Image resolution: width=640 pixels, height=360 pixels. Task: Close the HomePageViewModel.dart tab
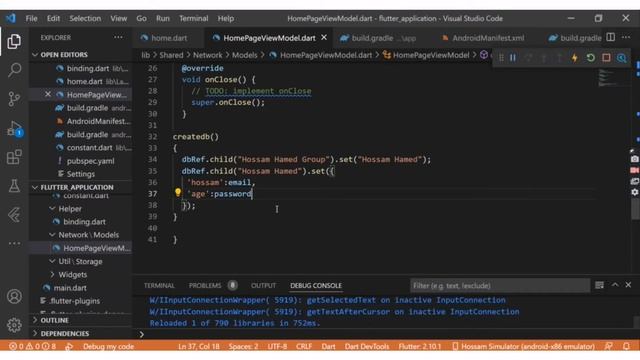pyautogui.click(x=324, y=37)
